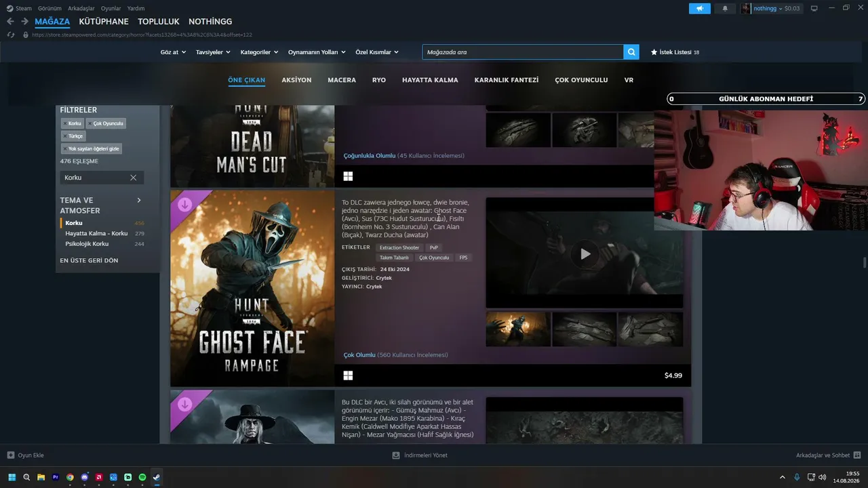Open Discord from the taskbar
Screen dimensions: 868x488
(84, 477)
